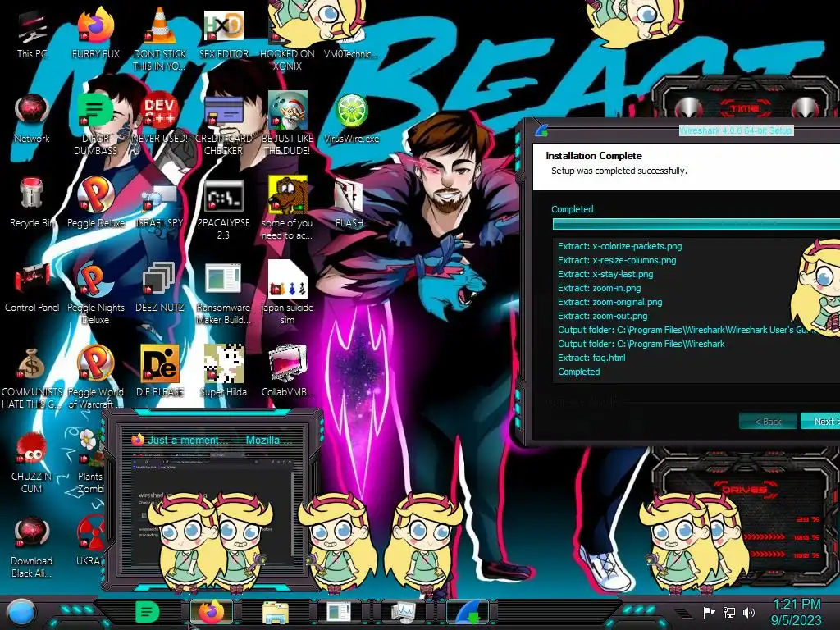
Task: Open the green chat app in the taskbar
Action: (x=148, y=612)
